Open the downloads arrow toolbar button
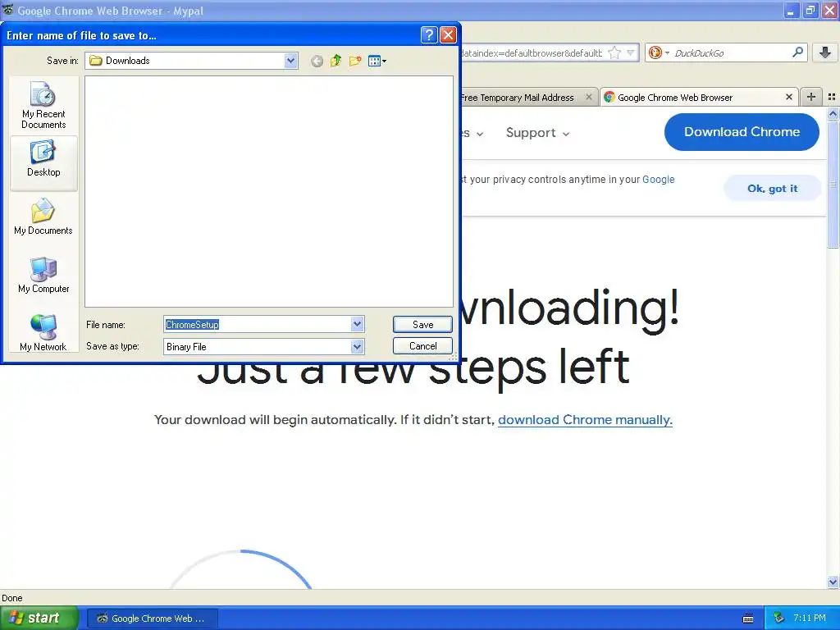This screenshot has width=840, height=630. point(825,52)
